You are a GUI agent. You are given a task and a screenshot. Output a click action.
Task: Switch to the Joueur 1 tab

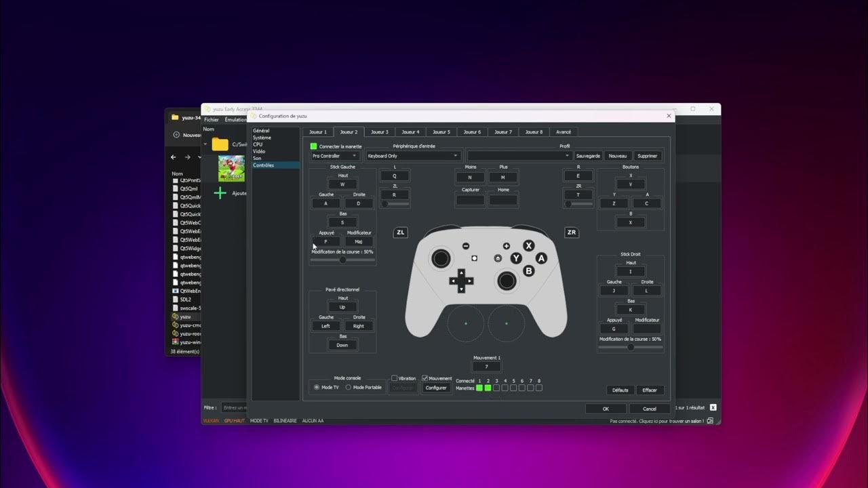(317, 132)
